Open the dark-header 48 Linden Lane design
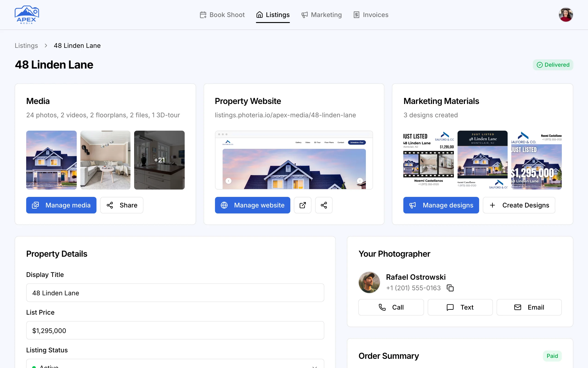 click(482, 160)
